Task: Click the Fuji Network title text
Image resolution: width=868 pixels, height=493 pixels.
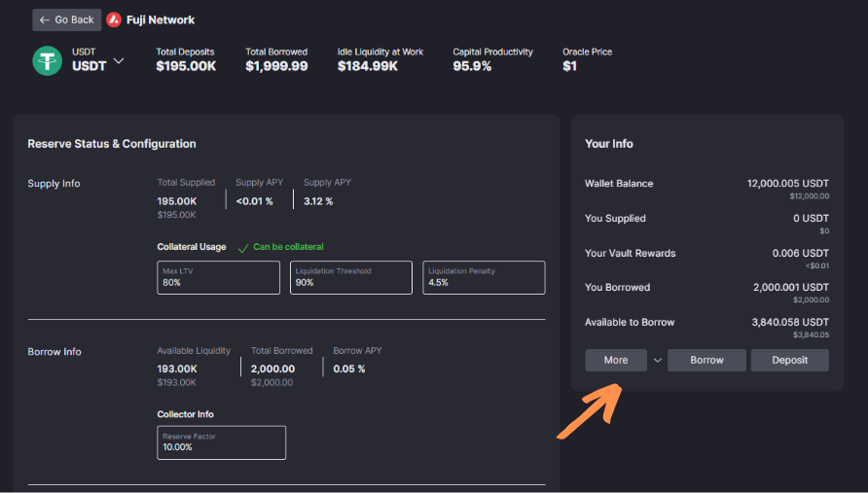Action: [x=161, y=19]
